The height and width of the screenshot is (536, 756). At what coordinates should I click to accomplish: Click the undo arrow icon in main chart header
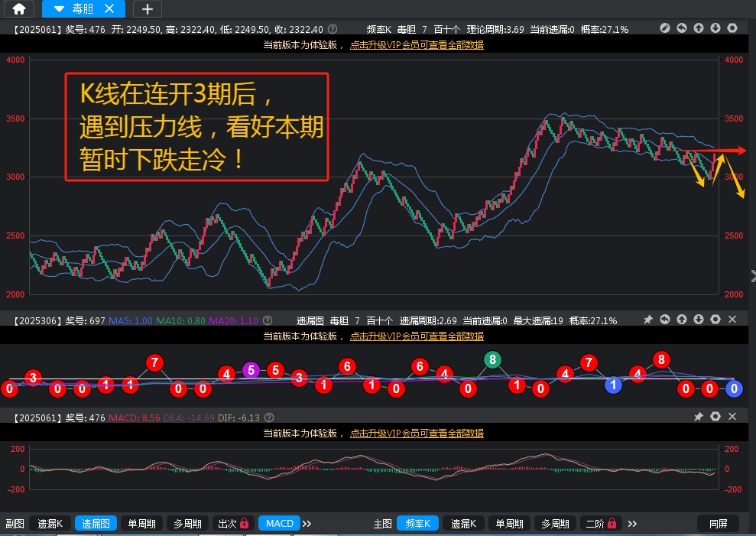pyautogui.click(x=682, y=28)
